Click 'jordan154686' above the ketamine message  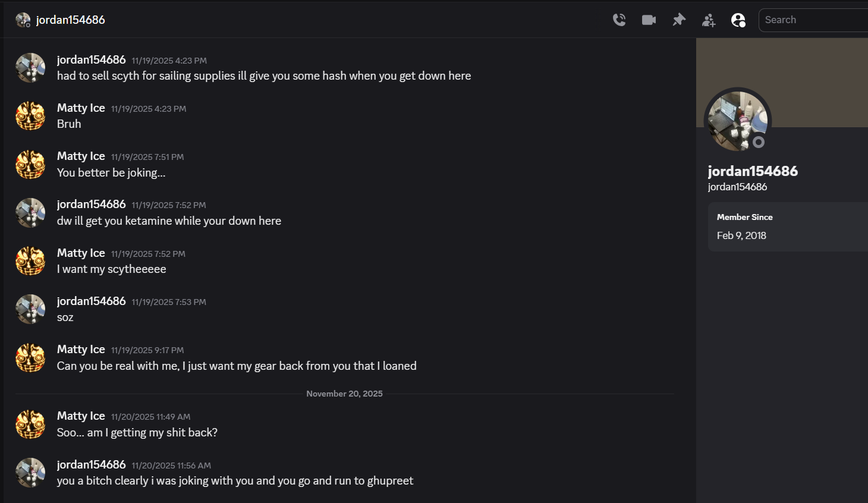tap(91, 204)
